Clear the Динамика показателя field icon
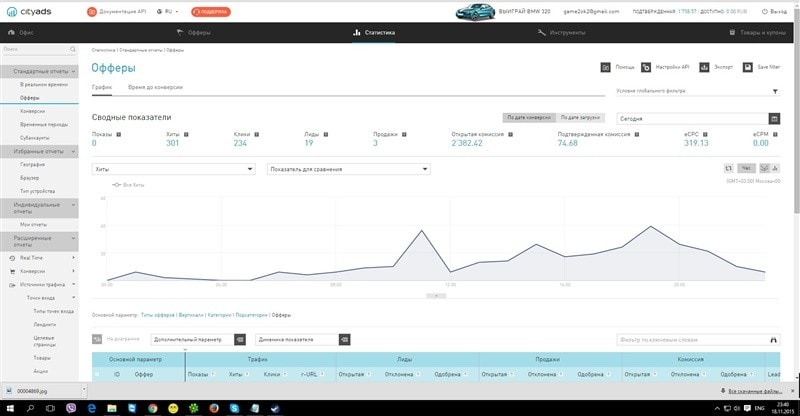Image resolution: width=800 pixels, height=416 pixels. click(x=344, y=340)
